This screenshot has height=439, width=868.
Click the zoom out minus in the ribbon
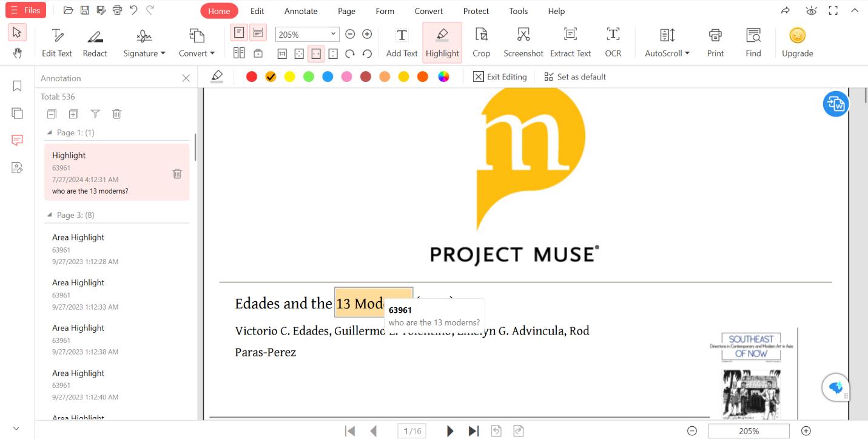350,35
